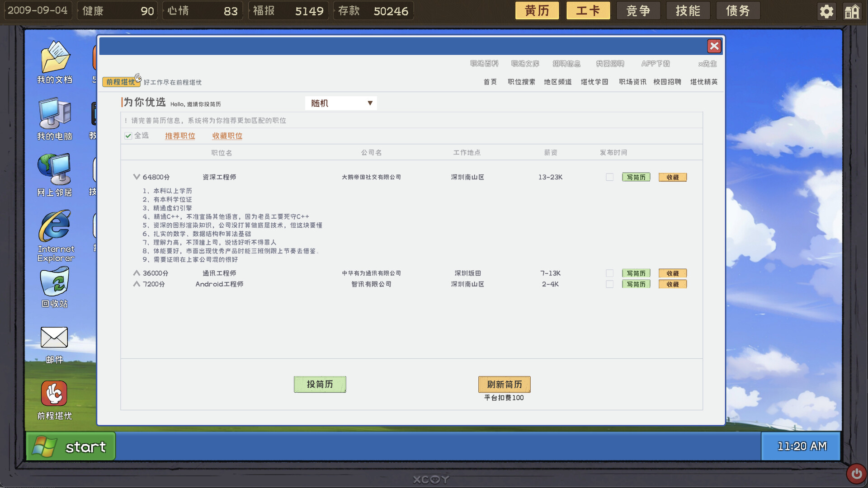Open the 随机 sorting dropdown

click(341, 103)
